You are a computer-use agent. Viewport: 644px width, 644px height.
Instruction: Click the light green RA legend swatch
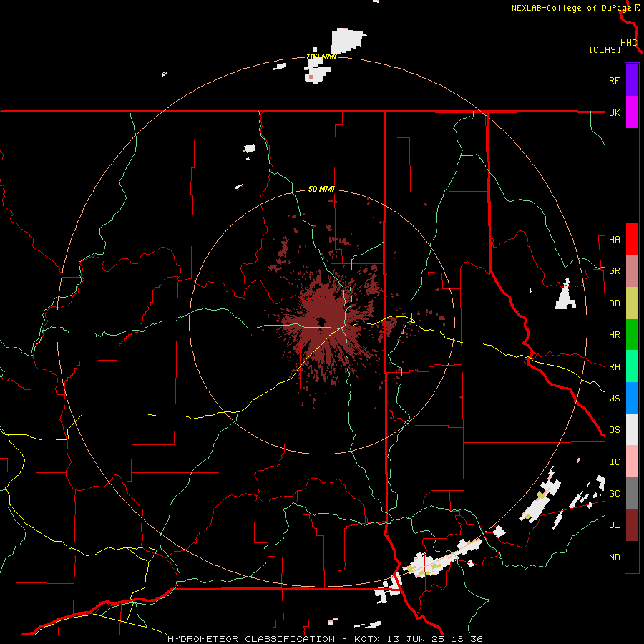[x=632, y=366]
